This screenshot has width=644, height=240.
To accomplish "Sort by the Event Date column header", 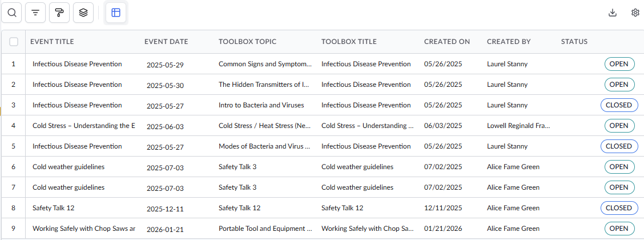I will 166,42.
